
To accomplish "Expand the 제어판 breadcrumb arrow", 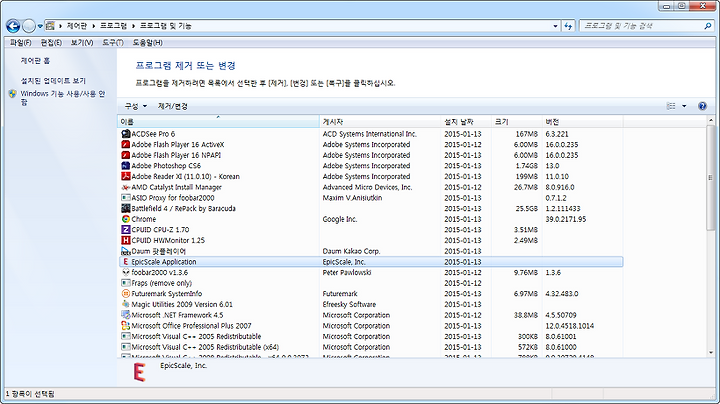I will coord(93,26).
